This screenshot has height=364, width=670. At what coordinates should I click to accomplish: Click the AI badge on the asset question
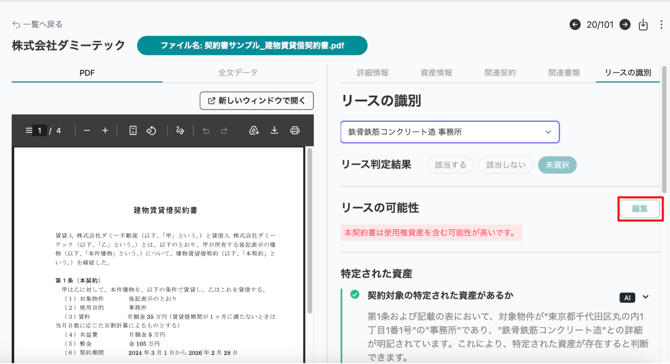[627, 297]
